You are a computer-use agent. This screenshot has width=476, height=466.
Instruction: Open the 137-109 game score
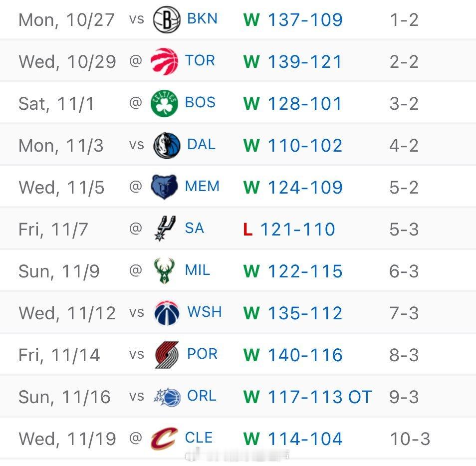point(305,20)
